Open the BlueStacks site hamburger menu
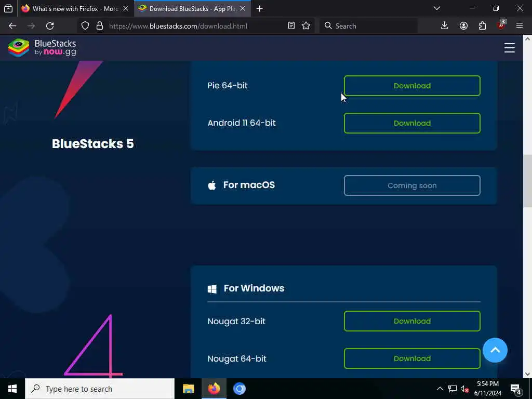Viewport: 532px width, 399px height. pos(509,48)
